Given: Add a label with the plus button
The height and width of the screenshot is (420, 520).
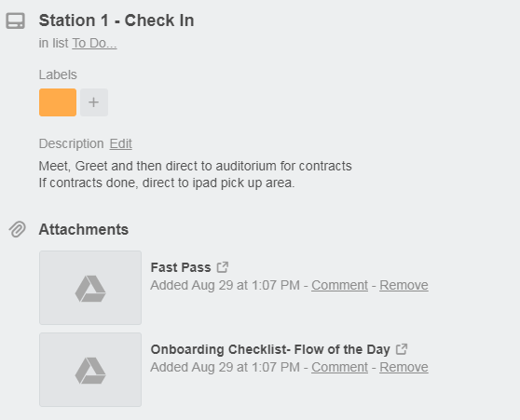Looking at the screenshot, I should pos(94,102).
